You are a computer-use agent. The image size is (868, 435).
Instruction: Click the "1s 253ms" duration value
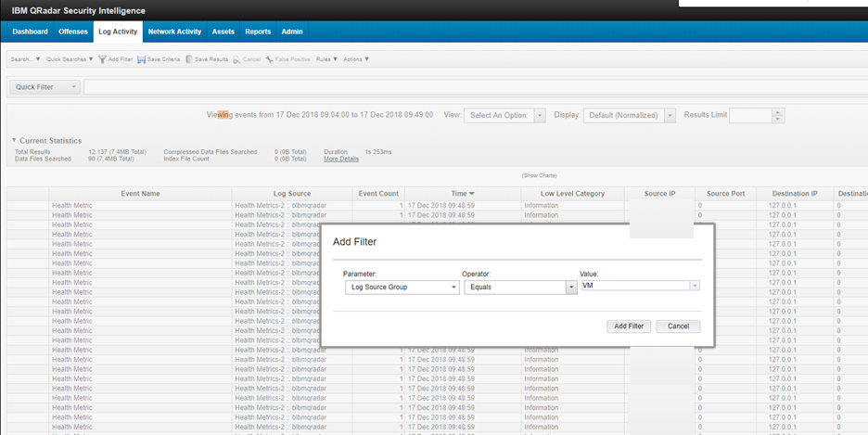(x=378, y=151)
